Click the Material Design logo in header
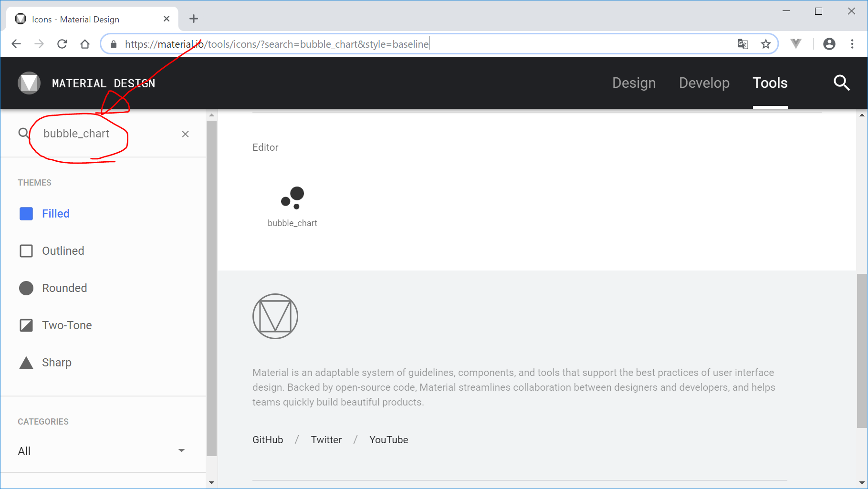Viewport: 868px width, 489px height. pyautogui.click(x=29, y=83)
